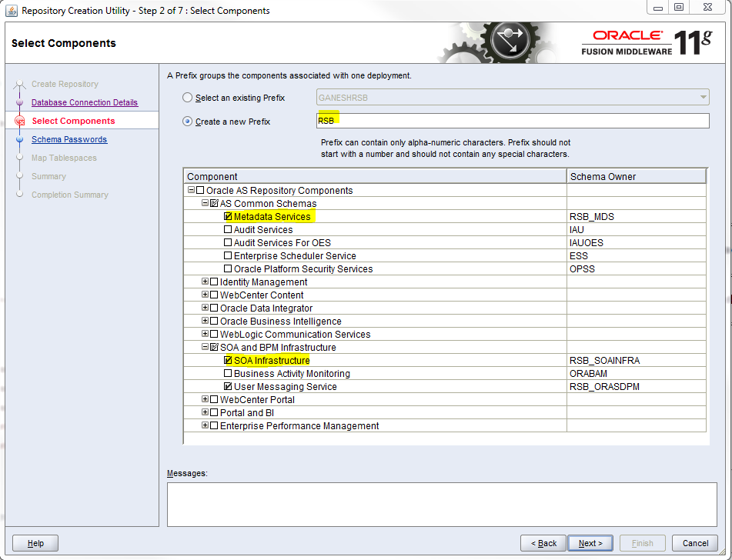
Task: Check Enterprise Scheduler Service checkbox
Action: click(x=228, y=255)
